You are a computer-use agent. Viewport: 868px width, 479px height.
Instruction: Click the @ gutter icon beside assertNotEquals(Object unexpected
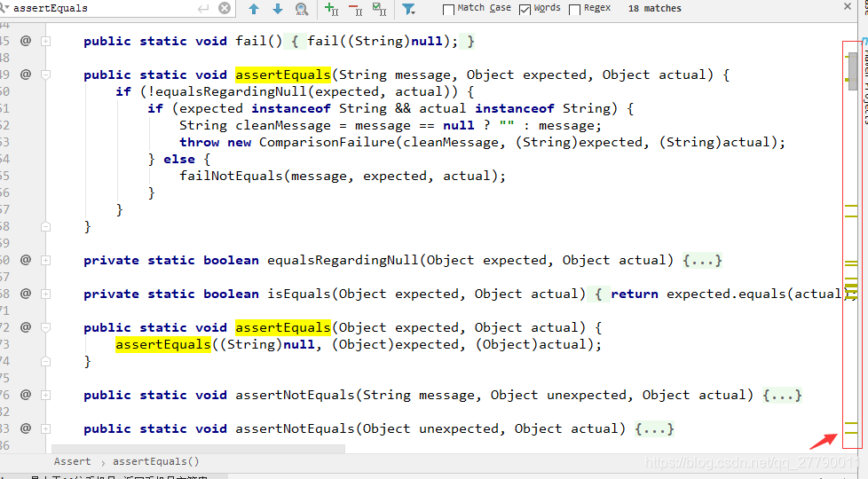(x=26, y=428)
